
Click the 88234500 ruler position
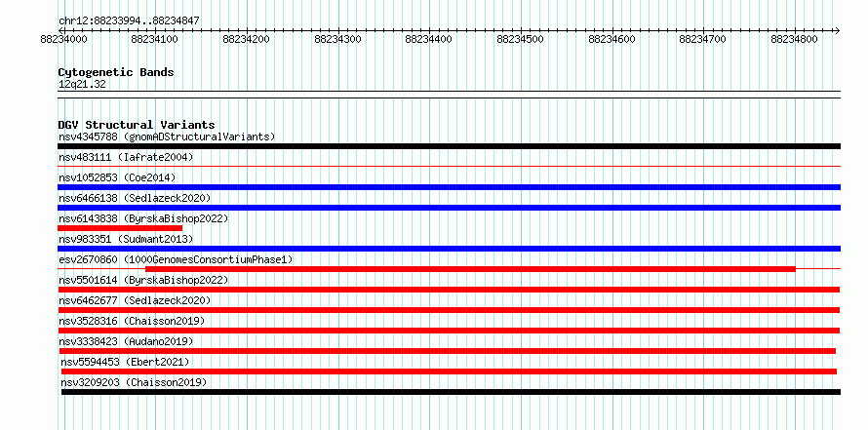521,40
